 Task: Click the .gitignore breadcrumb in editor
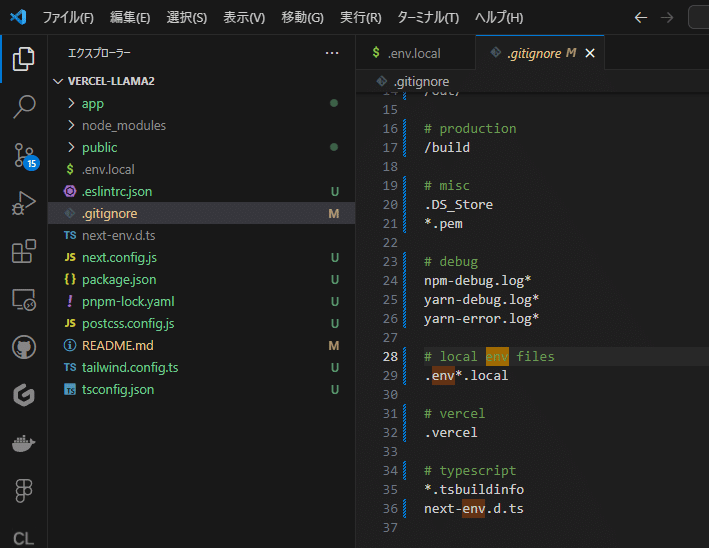pyautogui.click(x=420, y=81)
